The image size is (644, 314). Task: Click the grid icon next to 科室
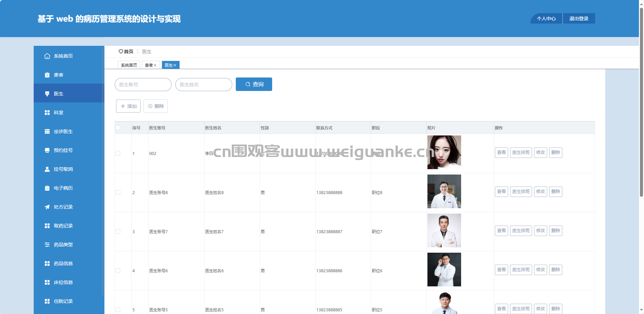click(x=47, y=113)
